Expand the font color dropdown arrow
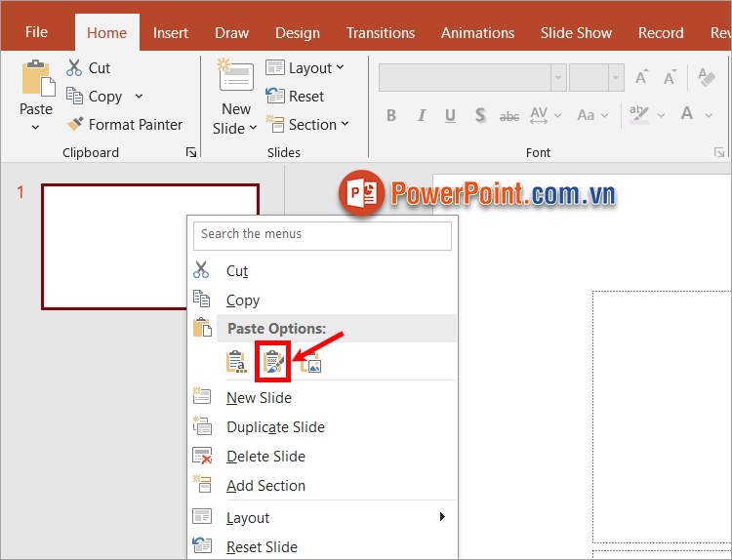This screenshot has height=560, width=732. coord(709,115)
